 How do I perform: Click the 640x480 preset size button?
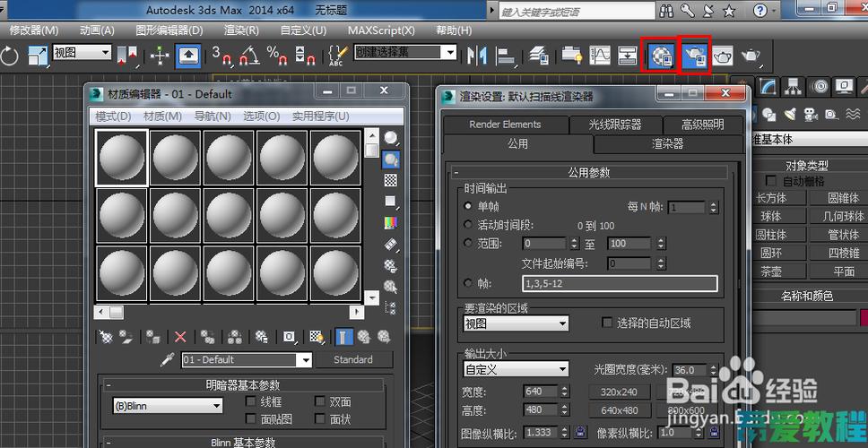[x=619, y=410]
